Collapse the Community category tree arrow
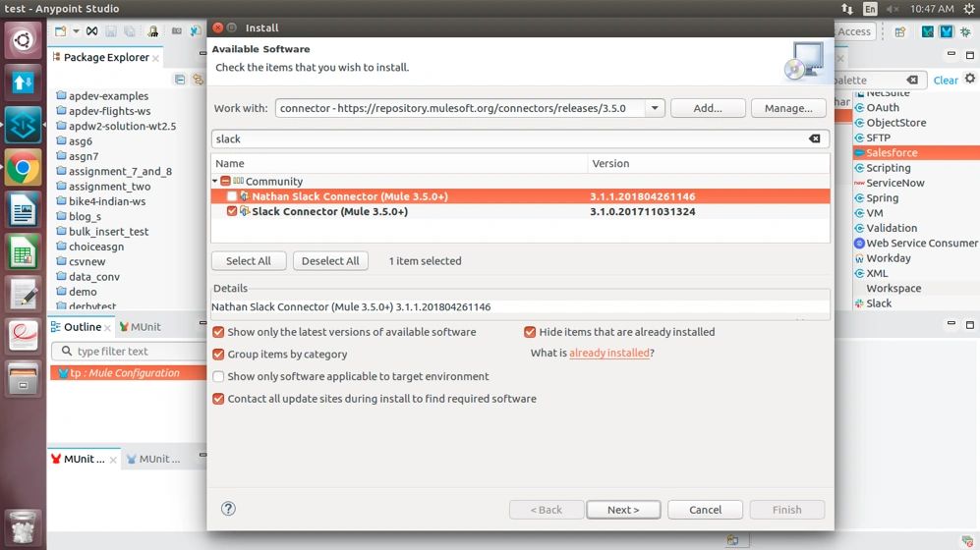Screen dimensions: 980x550 tap(215, 181)
